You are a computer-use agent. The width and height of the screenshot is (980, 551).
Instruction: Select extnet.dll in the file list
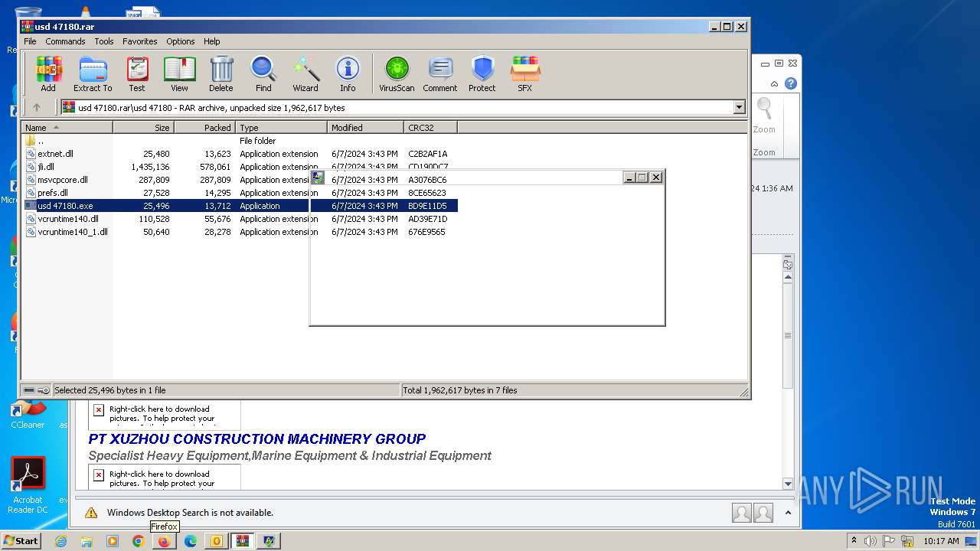point(240,154)
